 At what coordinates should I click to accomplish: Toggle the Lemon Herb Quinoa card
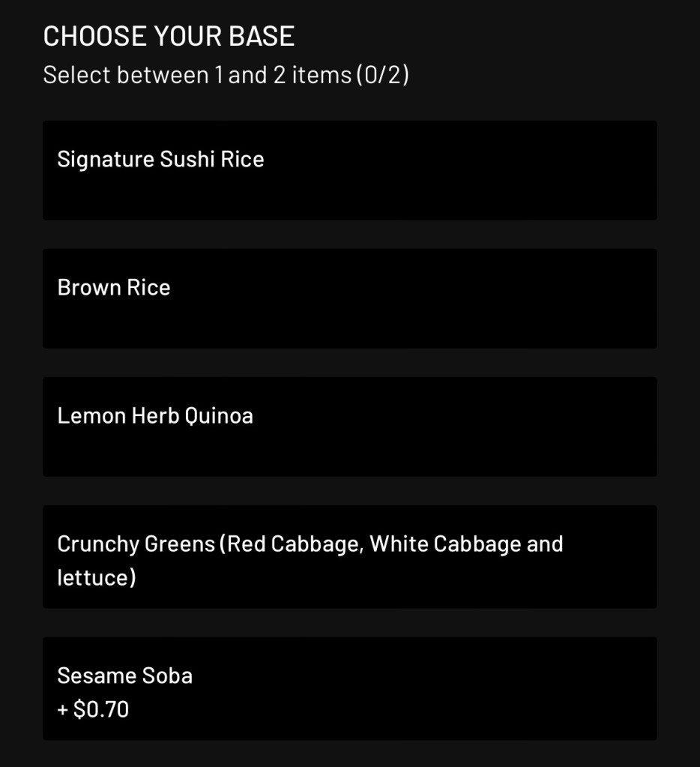349,427
